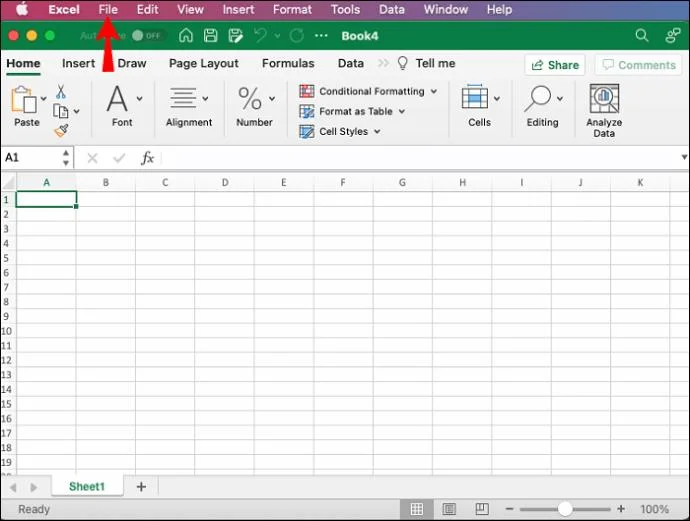This screenshot has width=690, height=521.
Task: Open the File menu
Action: click(x=108, y=9)
